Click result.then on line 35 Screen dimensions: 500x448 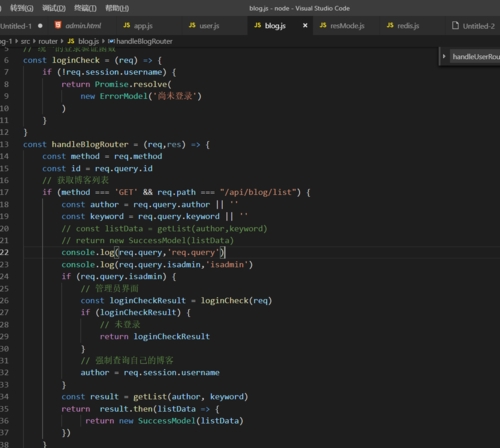click(x=126, y=409)
